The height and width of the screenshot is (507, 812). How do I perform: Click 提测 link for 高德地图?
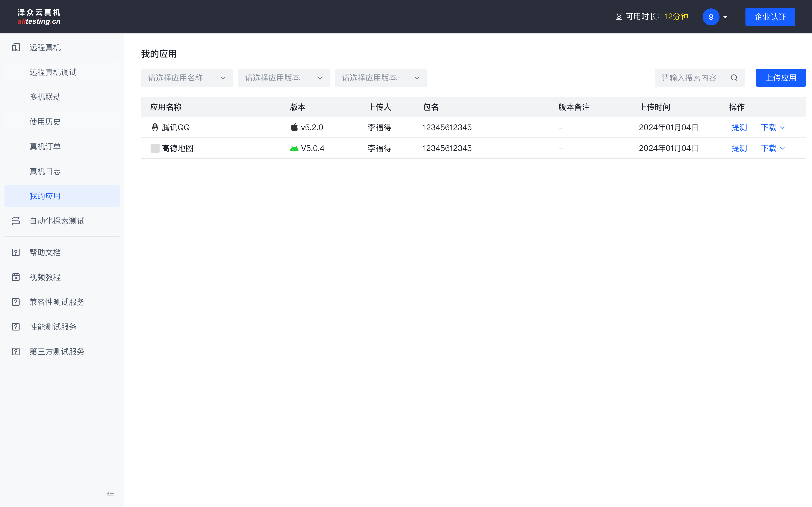click(x=739, y=148)
